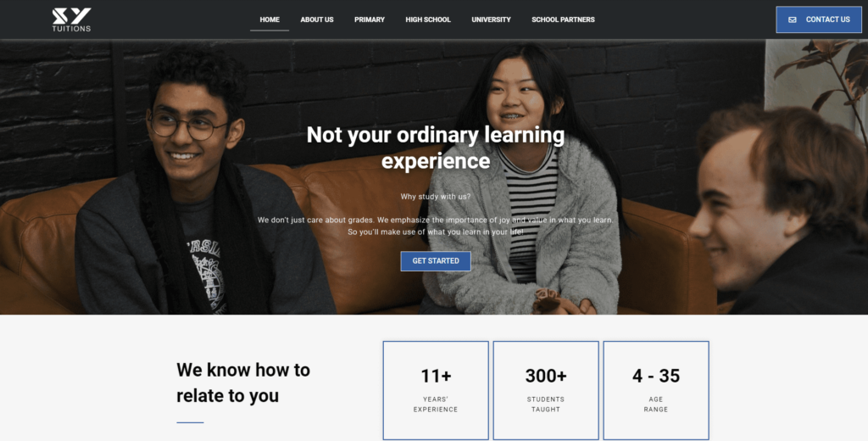Screen dimensions: 868x441
Task: Click the hero headline 'Not your ordinary learning experience'
Action: 436,148
